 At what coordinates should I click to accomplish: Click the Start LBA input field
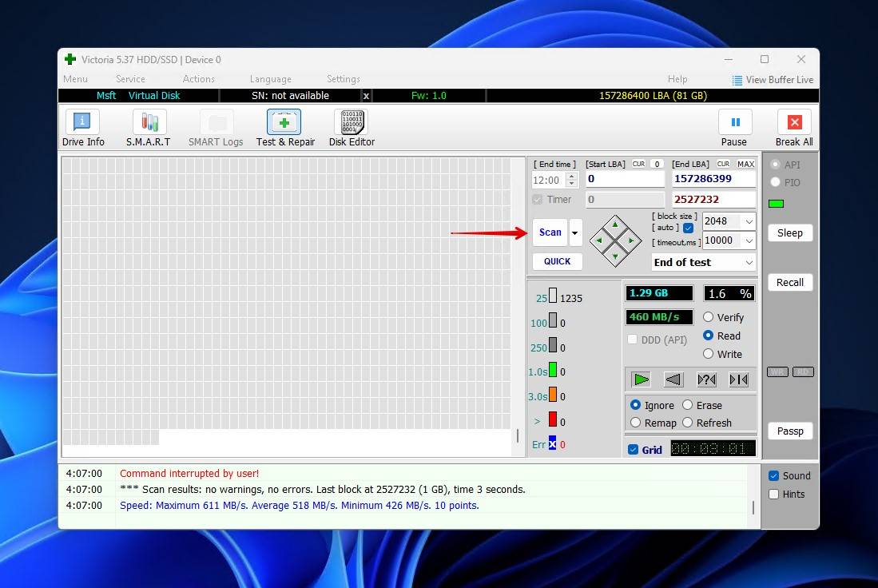click(625, 179)
